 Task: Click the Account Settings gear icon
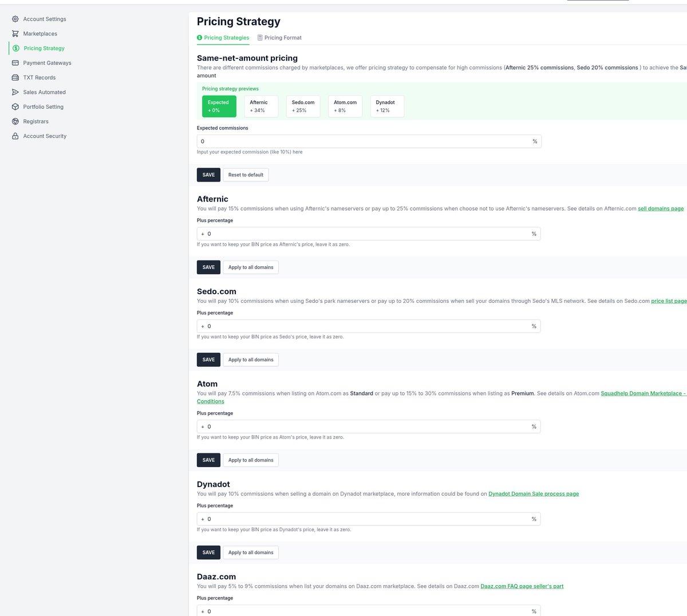15,19
